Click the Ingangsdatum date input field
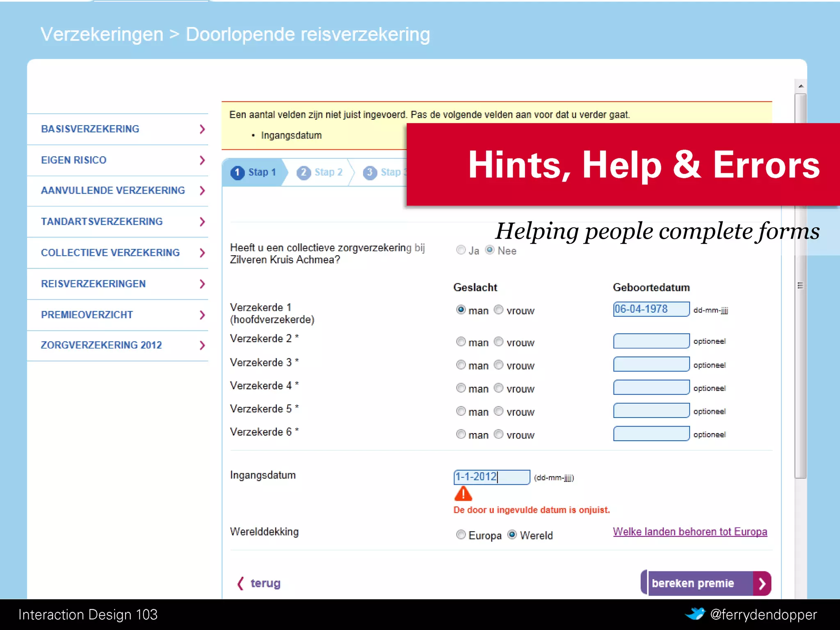The image size is (840, 630). pos(491,477)
